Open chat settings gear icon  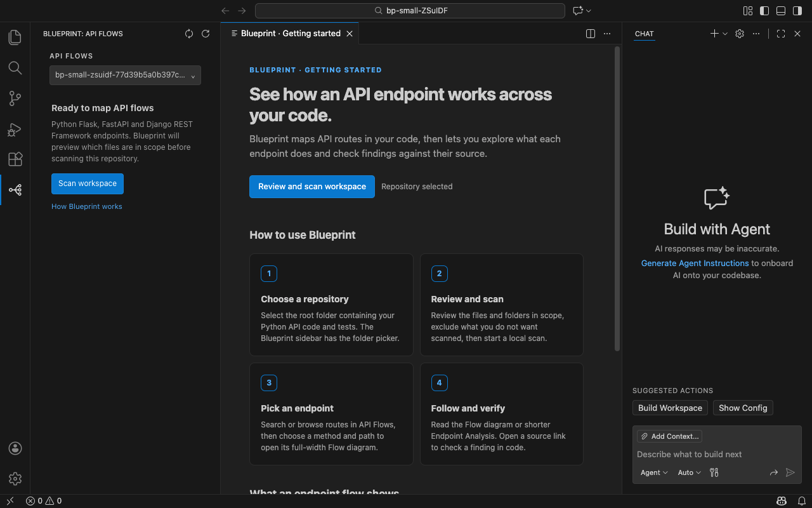tap(740, 34)
